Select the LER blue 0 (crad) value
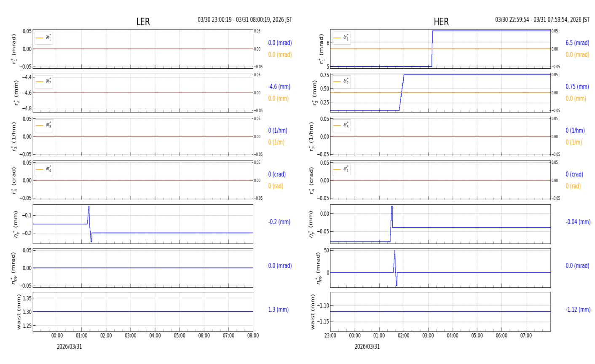Screen dimensions: 595x364 coord(277,174)
